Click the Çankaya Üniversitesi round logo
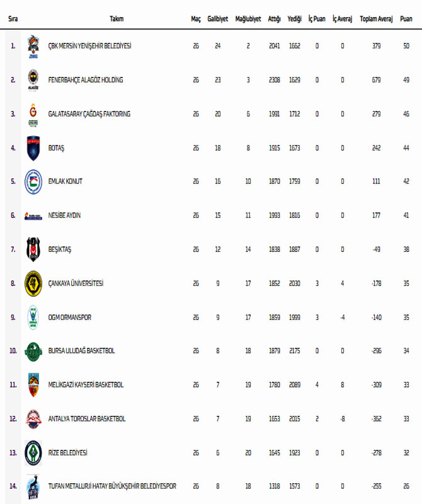 click(33, 283)
